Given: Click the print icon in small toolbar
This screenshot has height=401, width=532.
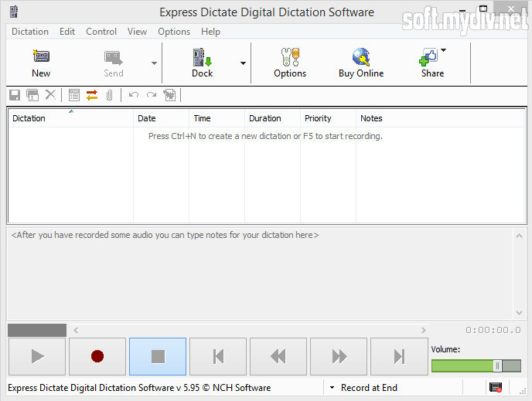Looking at the screenshot, I should (x=32, y=95).
